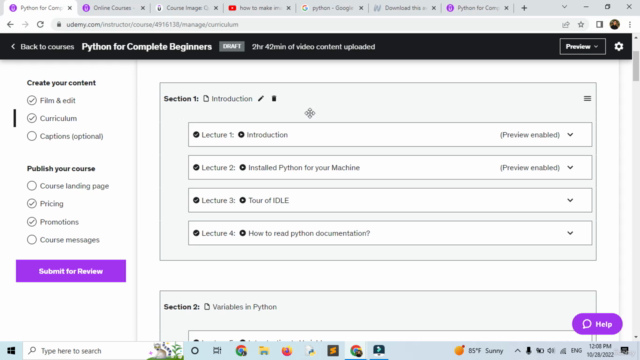The height and width of the screenshot is (360, 640).
Task: Open Course messages step
Action: point(63,240)
